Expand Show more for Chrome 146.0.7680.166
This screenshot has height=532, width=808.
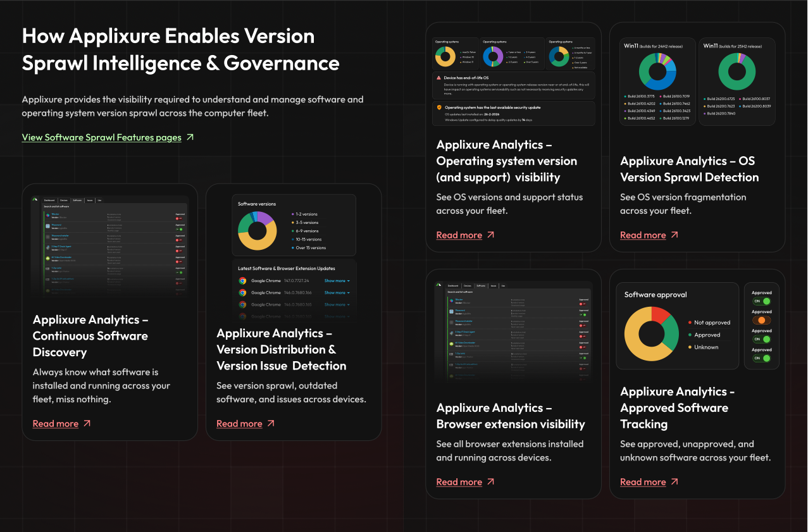(337, 293)
